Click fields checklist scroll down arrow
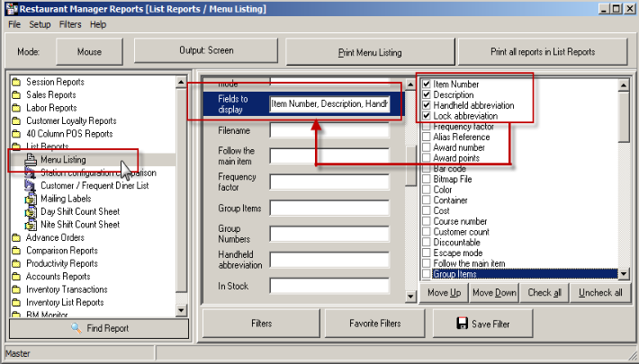639x364 pixels. point(623,274)
